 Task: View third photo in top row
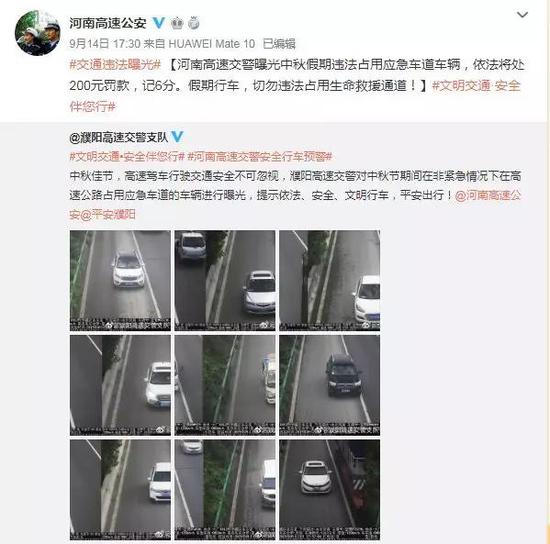330,280
